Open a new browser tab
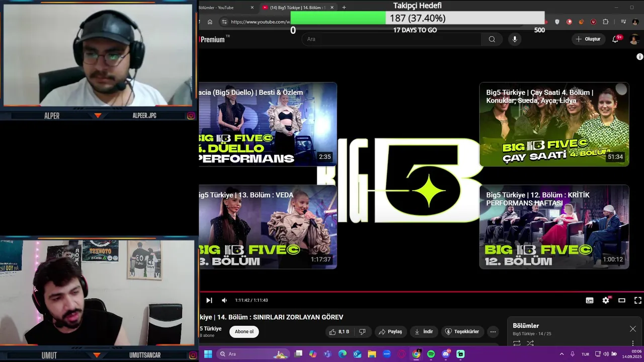This screenshot has width=644, height=362. click(344, 8)
